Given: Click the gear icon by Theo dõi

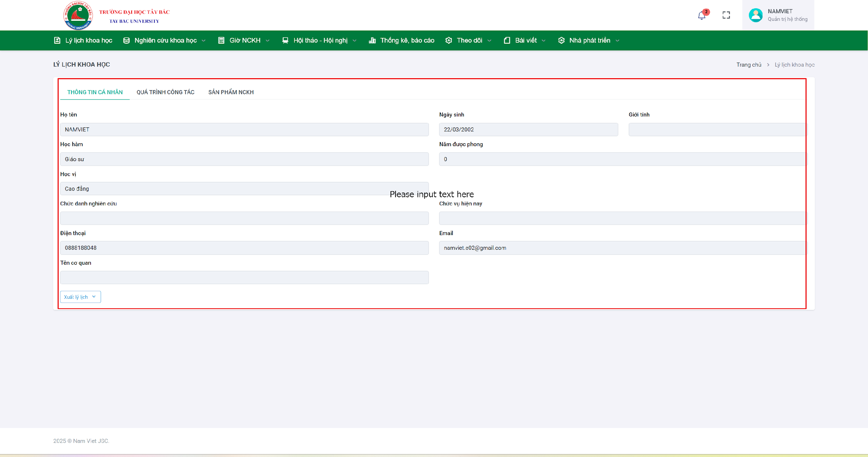Looking at the screenshot, I should point(449,40).
